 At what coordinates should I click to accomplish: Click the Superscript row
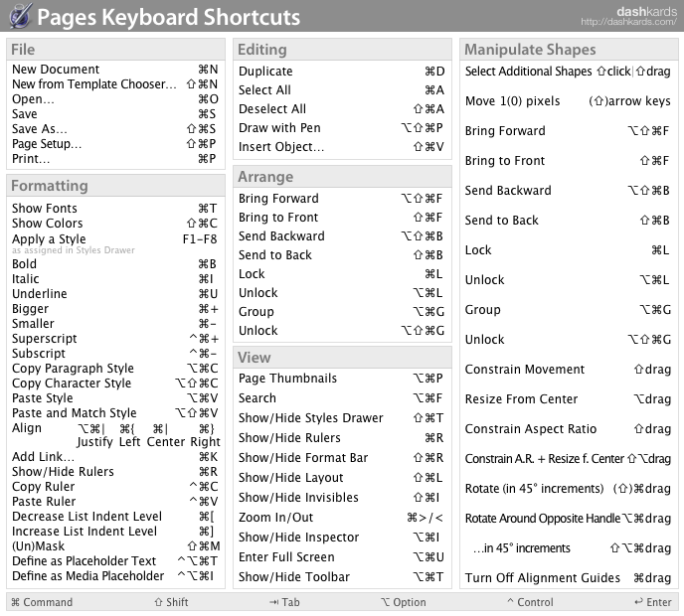pyautogui.click(x=115, y=339)
